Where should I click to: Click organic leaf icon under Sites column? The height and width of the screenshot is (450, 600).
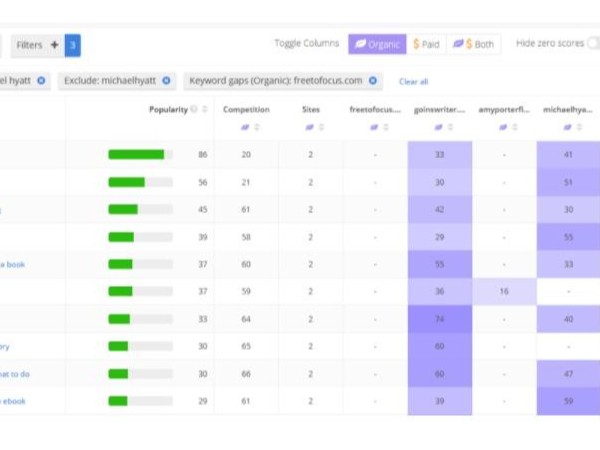[308, 127]
